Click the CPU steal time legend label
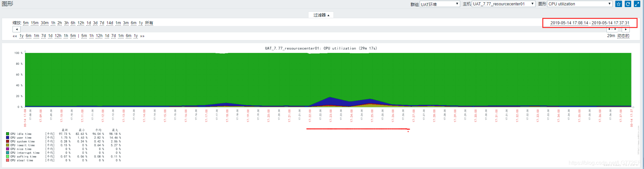This screenshot has width=644, height=169. [x=22, y=160]
